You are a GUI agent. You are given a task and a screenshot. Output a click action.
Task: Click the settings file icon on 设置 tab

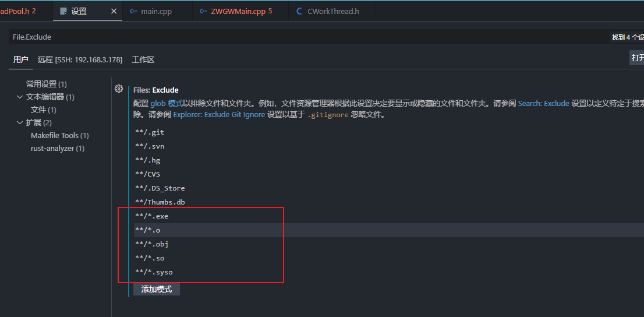coord(63,12)
